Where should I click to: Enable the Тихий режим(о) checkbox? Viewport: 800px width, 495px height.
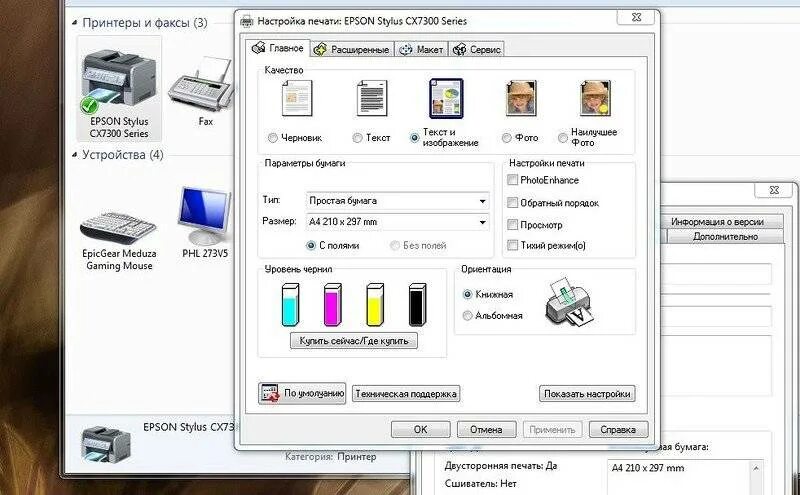[x=512, y=245]
